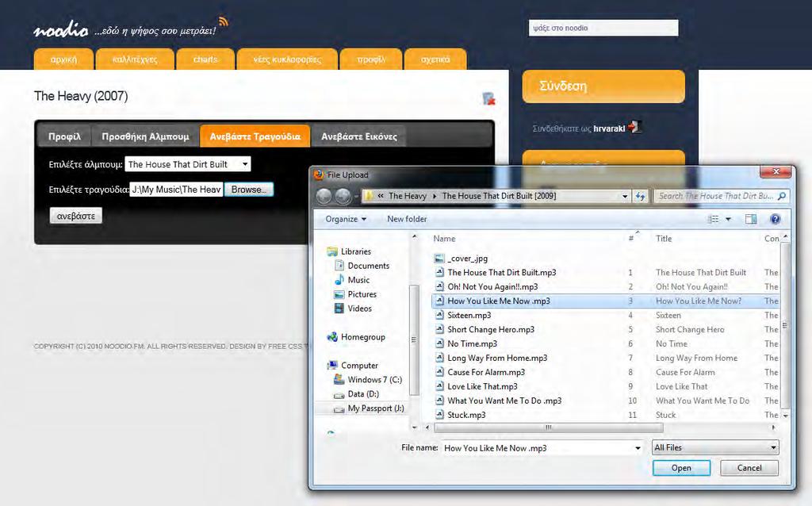This screenshot has width=812, height=506.
Task: Select Sixteen.mp3 file
Action: [x=469, y=316]
